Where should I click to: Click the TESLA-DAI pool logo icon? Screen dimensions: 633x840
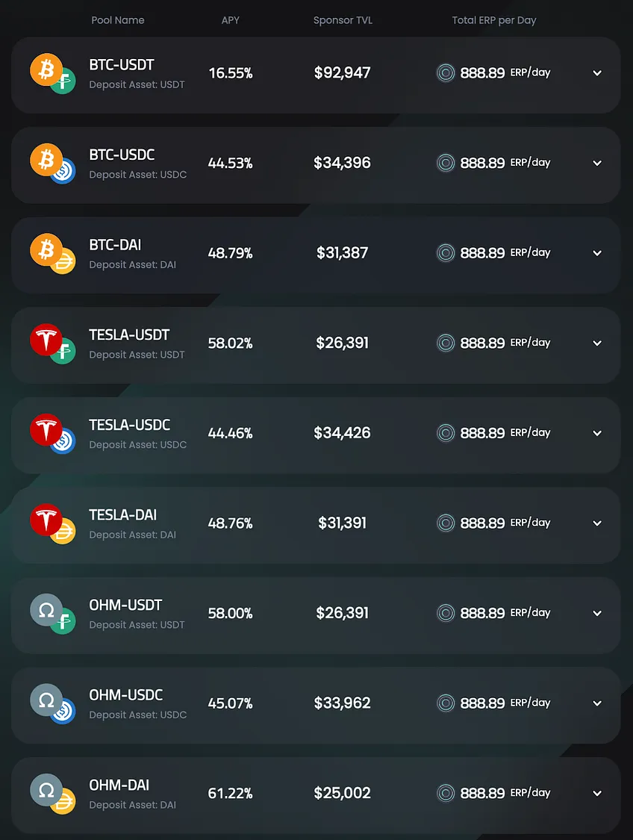click(x=52, y=523)
